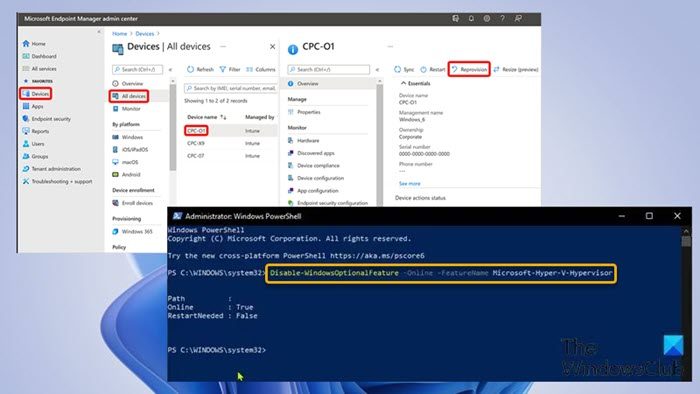Select All devices in the Devices menu
The image size is (700, 394).
point(129,96)
